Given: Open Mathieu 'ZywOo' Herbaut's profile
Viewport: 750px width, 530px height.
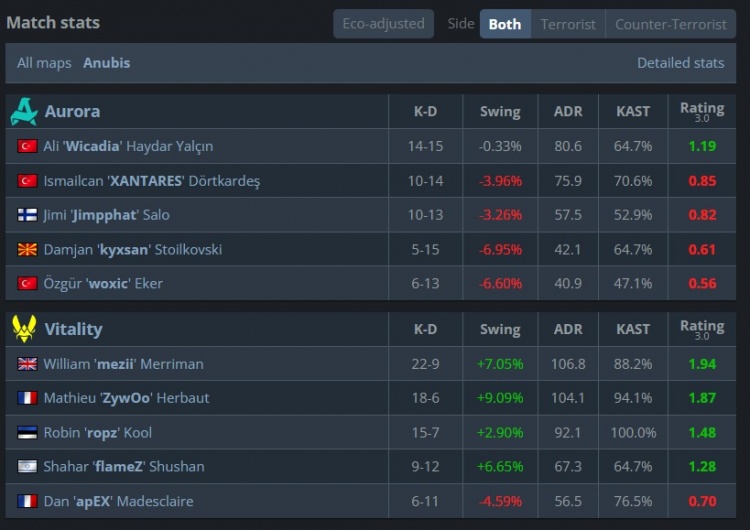Looking at the screenshot, I should tap(126, 398).
